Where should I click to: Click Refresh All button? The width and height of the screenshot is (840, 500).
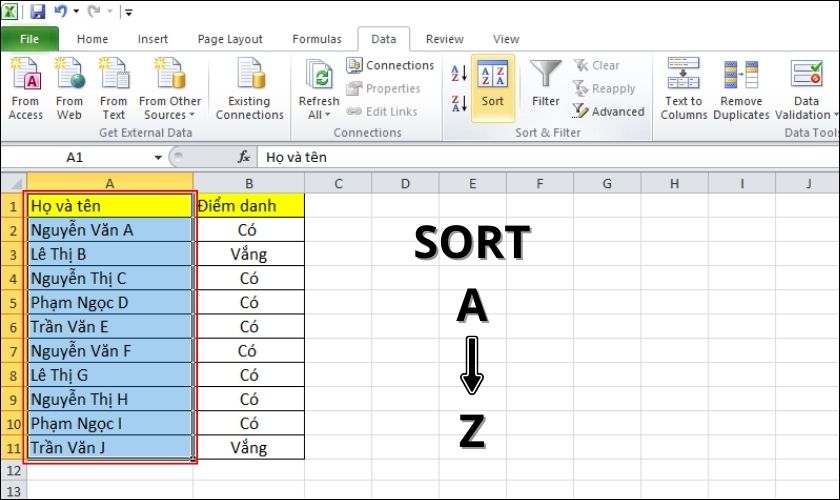tap(319, 88)
